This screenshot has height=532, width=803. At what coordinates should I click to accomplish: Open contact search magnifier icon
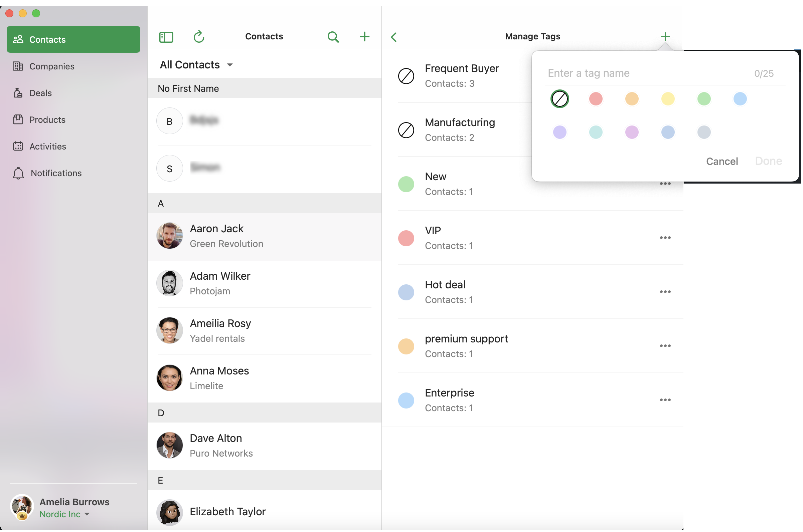click(x=333, y=37)
